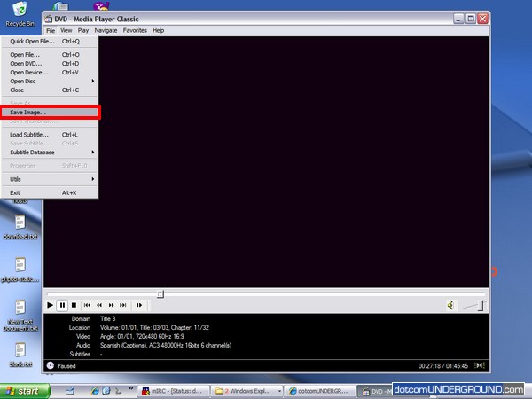This screenshot has height=399, width=532.
Task: Open the Play menu
Action: pos(83,30)
